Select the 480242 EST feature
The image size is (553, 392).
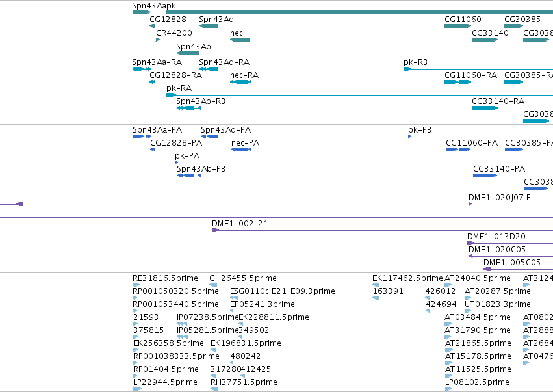coord(232,363)
